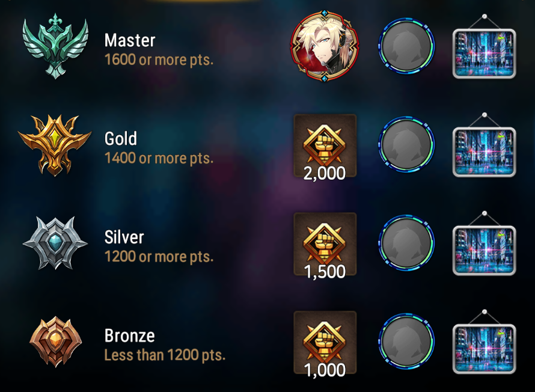Select the Silver 1200 or more pts. text
Viewport: 535px width, 392px height.
pyautogui.click(x=159, y=257)
